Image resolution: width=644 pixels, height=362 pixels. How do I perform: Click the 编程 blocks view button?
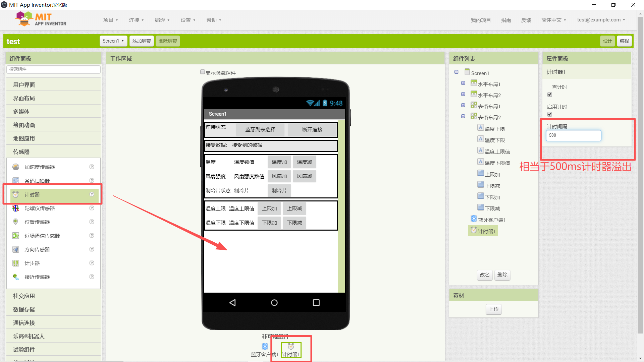click(x=624, y=41)
